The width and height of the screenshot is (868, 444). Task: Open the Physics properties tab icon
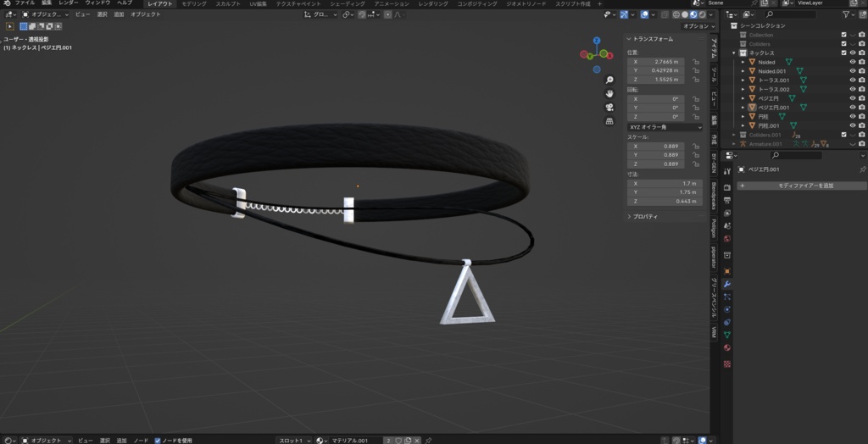726,309
